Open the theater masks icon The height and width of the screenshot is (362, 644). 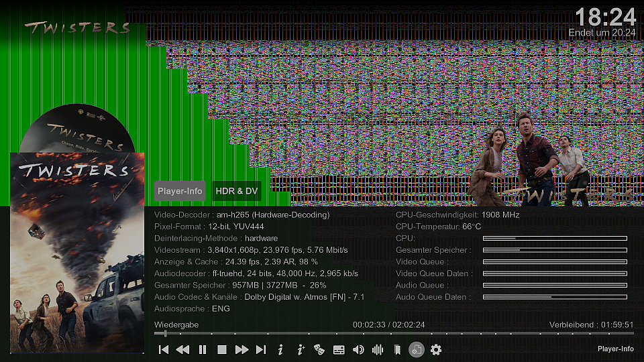pos(319,350)
